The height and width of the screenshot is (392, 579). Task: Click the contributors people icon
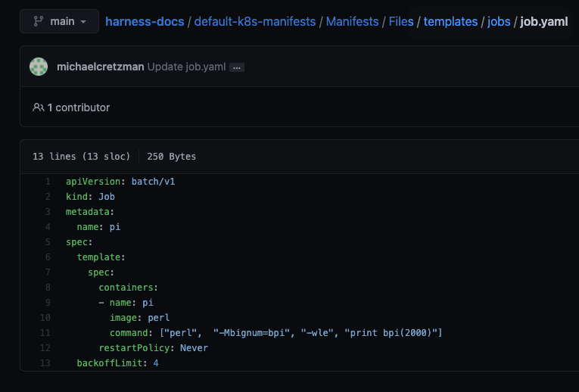pos(38,107)
